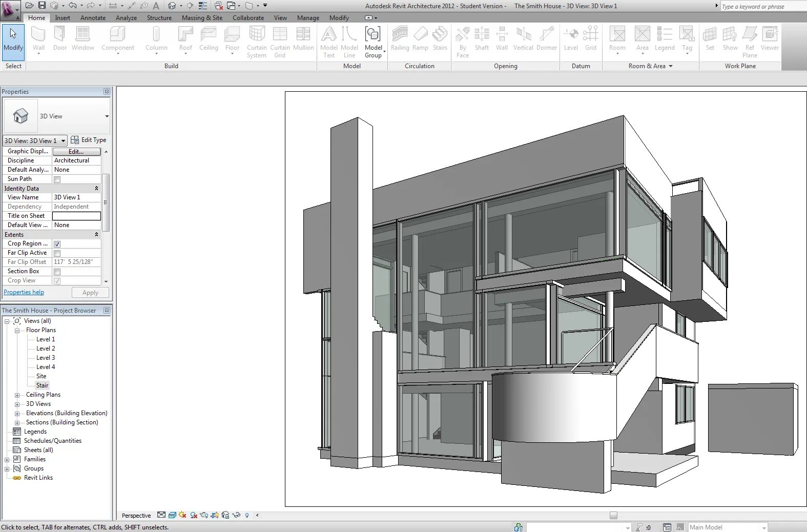The height and width of the screenshot is (532, 807).
Task: Open the Collaborate ribbon tab
Action: coord(248,17)
